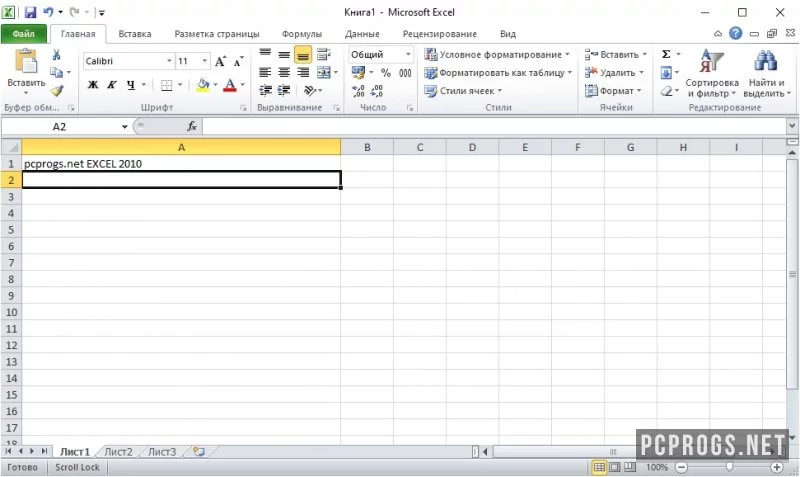This screenshot has width=800, height=477.
Task: Apply accounting number format icon
Action: (x=358, y=72)
